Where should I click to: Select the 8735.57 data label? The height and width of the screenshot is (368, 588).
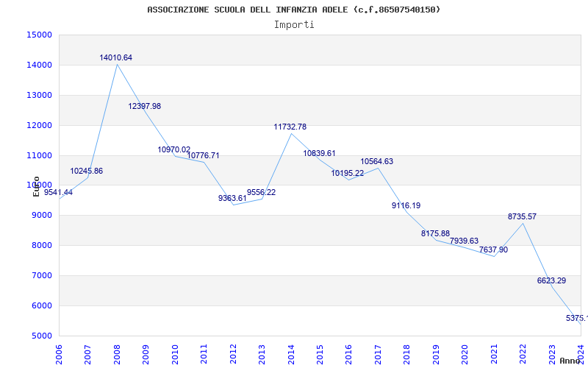coord(522,217)
